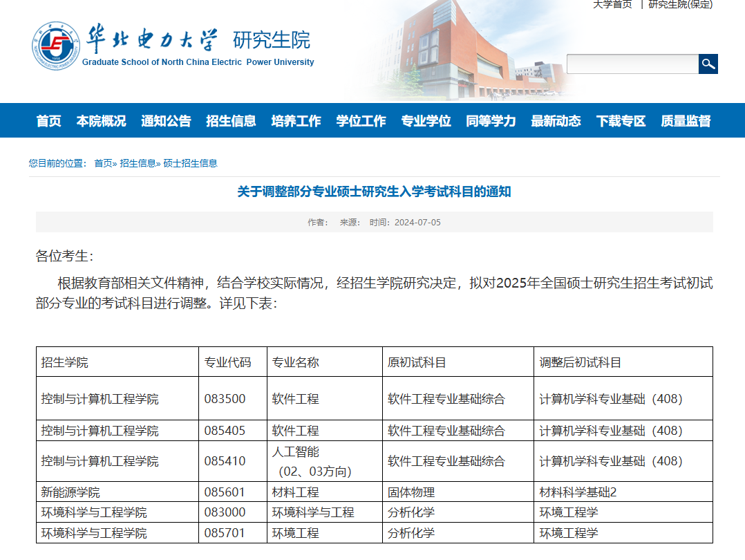This screenshot has height=560, width=745.
Task: Click 分析化学 in the 085701 row
Action: coord(411,533)
